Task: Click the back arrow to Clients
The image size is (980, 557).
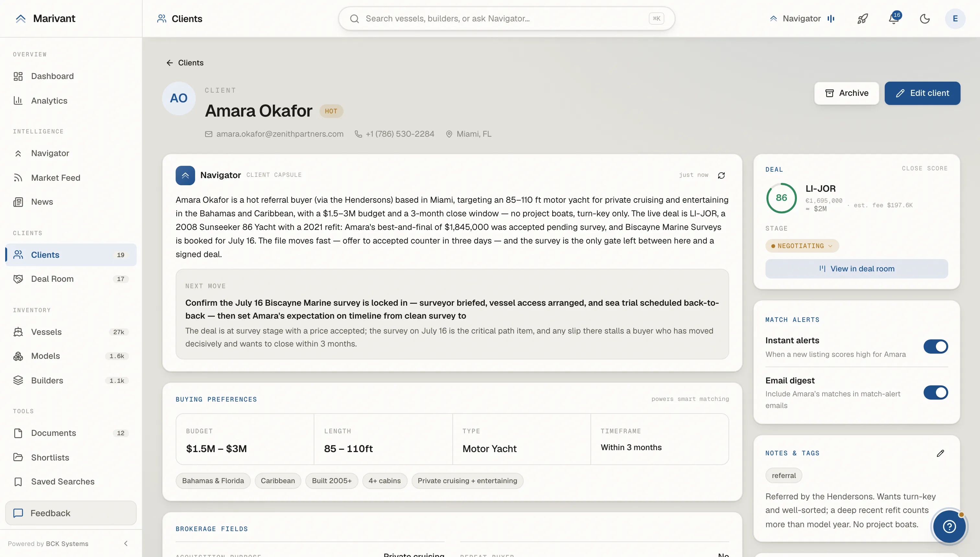Action: tap(169, 63)
